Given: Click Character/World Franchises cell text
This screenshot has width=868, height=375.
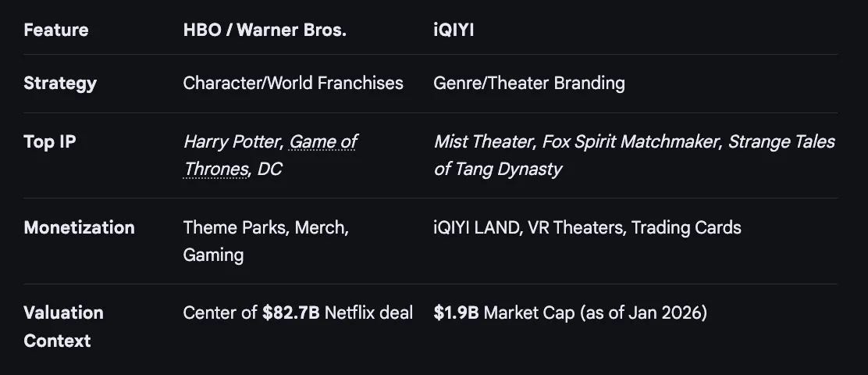Looking at the screenshot, I should [x=293, y=83].
